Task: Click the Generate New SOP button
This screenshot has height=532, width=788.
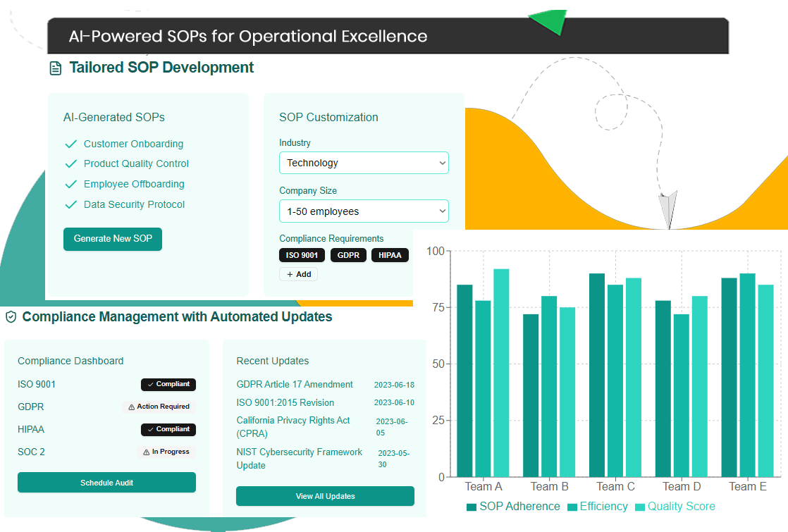Action: tap(112, 239)
